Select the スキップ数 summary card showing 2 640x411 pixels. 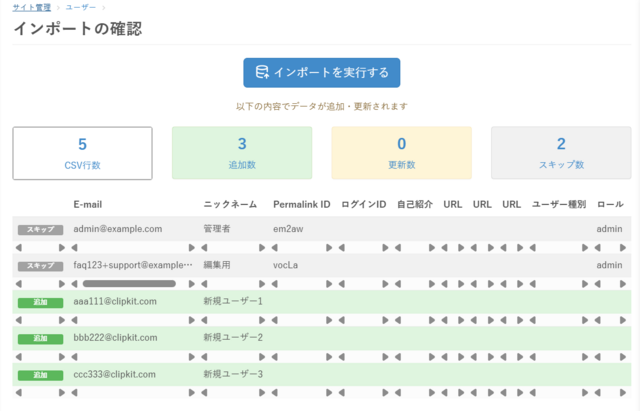[561, 153]
